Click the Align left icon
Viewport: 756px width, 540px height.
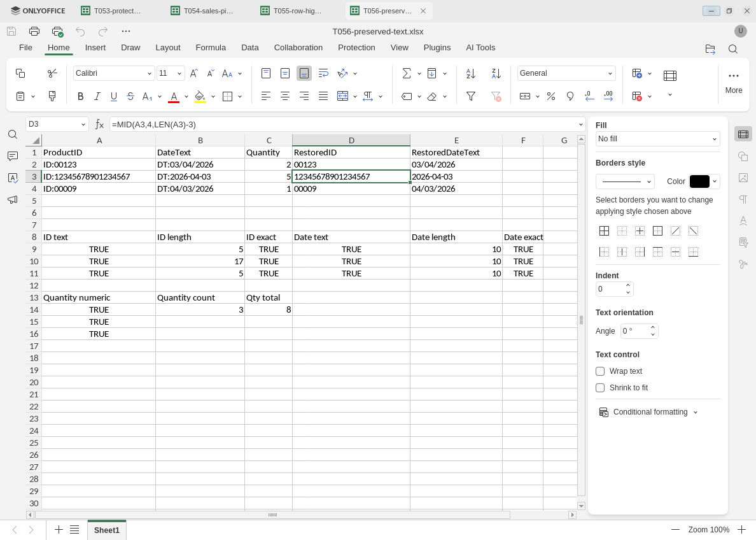pyautogui.click(x=265, y=97)
